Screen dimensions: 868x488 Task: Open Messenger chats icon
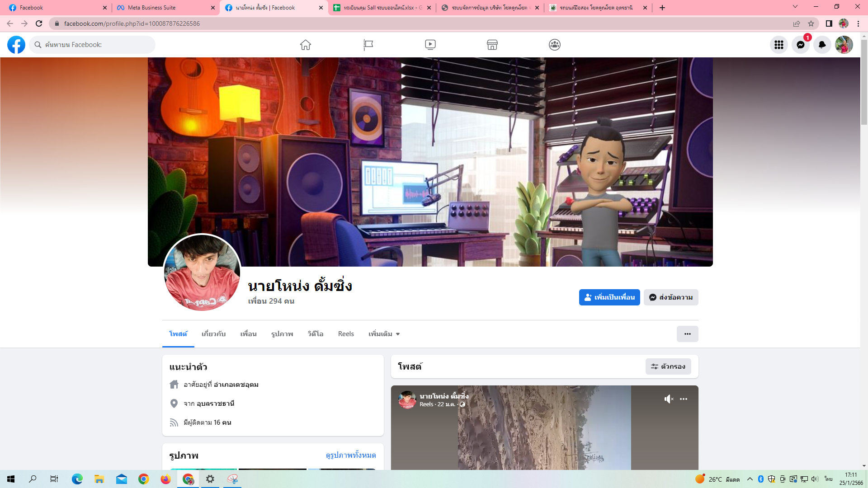[x=800, y=45]
